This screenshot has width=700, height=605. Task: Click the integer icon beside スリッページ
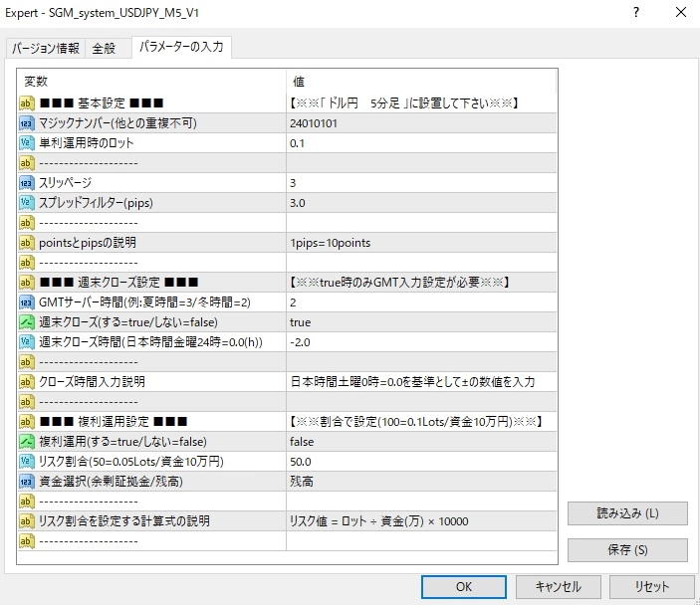tap(26, 183)
